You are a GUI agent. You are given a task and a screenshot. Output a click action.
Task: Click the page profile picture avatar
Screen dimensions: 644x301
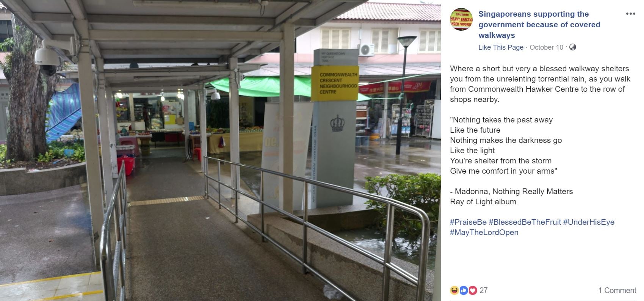pos(461,19)
